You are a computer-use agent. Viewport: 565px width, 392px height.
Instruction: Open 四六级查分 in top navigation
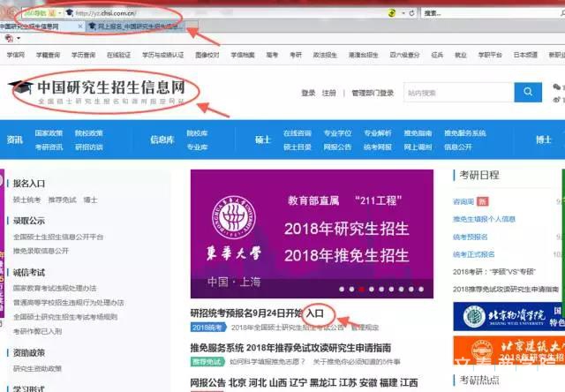(404, 55)
